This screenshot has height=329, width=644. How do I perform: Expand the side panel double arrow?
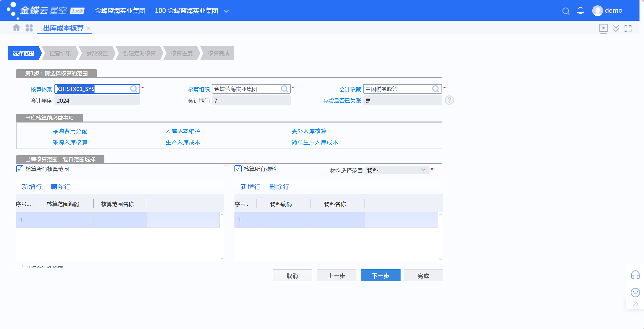[x=635, y=304]
